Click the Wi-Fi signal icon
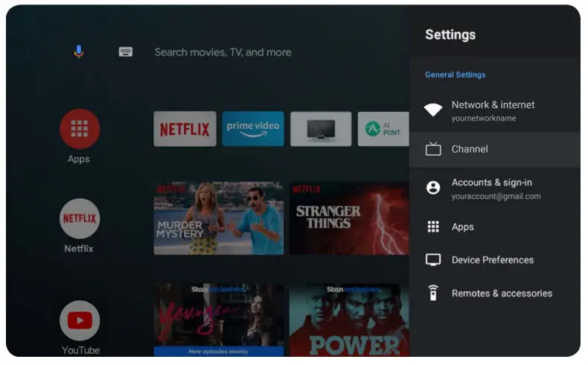This screenshot has height=365, width=588. click(433, 110)
